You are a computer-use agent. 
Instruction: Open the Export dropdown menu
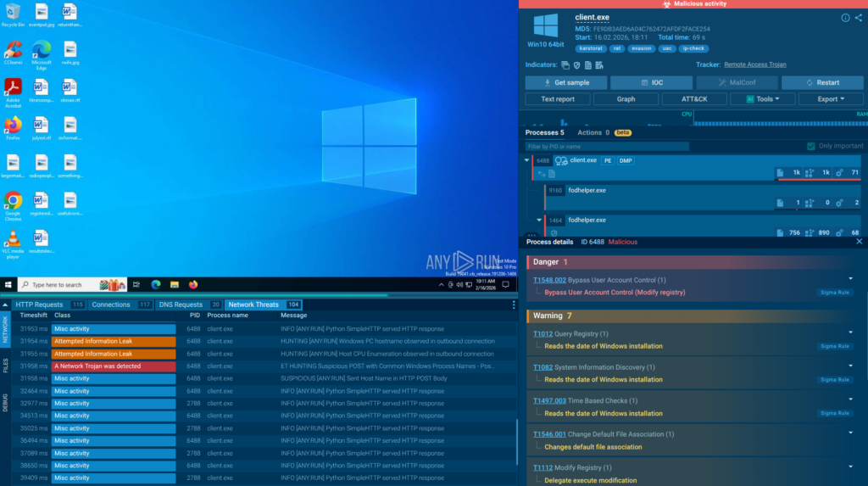(831, 99)
